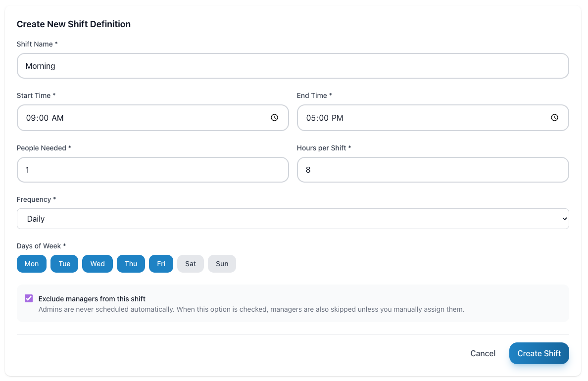Deselect the Mon day toggle

click(x=31, y=264)
